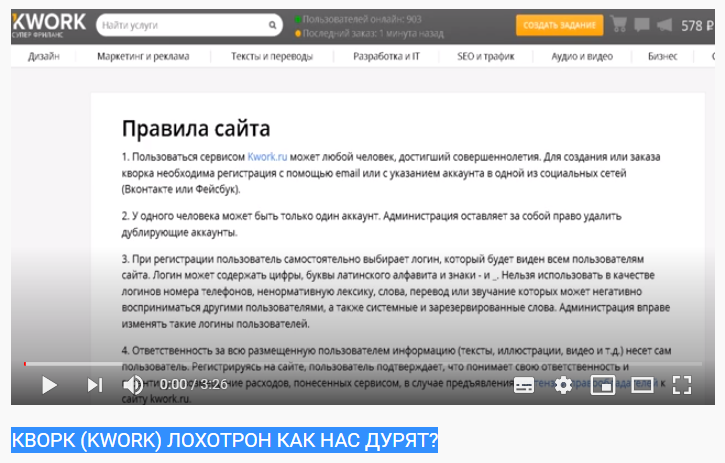Image resolution: width=725 pixels, height=463 pixels.
Task: Click the Последний заказ: 1 минута назад text
Action: click(369, 33)
